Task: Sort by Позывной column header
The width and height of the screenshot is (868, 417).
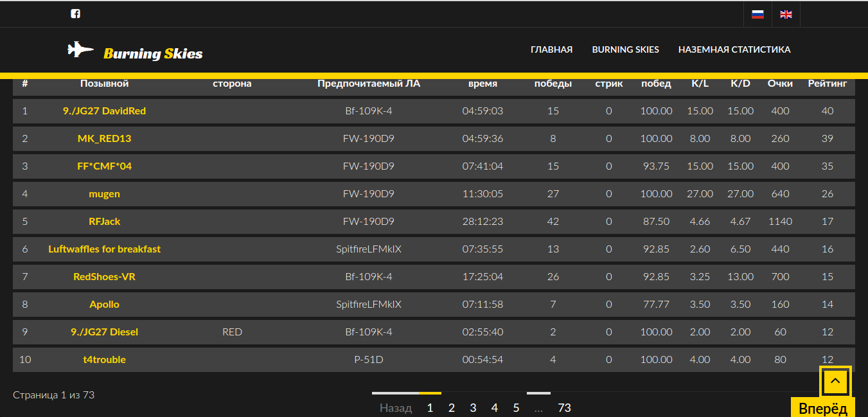Action: point(104,84)
